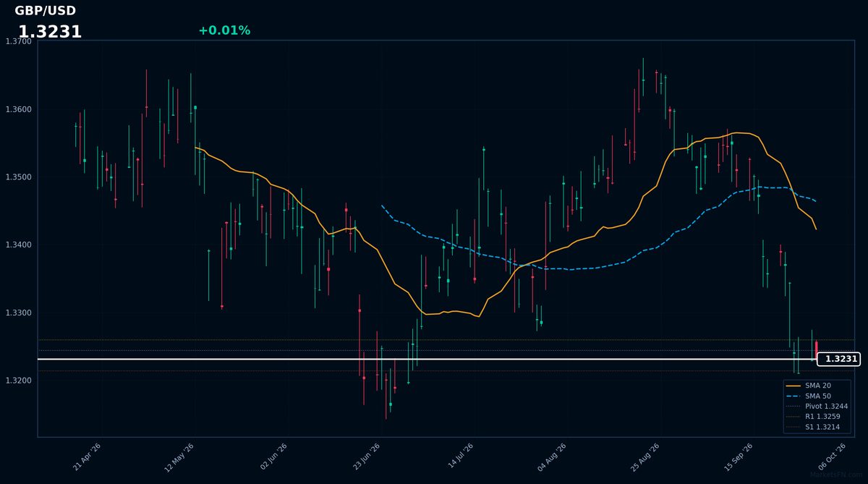Select the R1 1.3259 legend entry

(813, 417)
